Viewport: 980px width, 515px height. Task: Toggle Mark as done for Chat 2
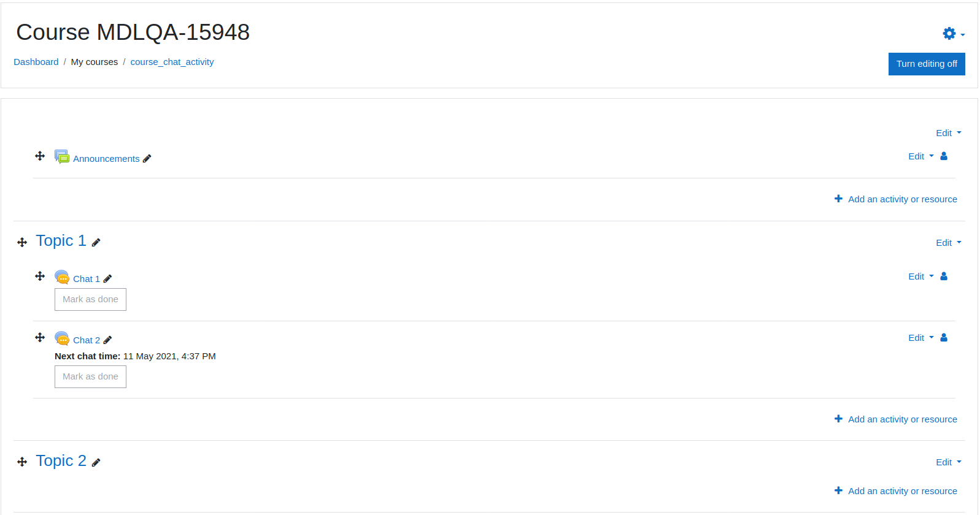click(x=90, y=377)
